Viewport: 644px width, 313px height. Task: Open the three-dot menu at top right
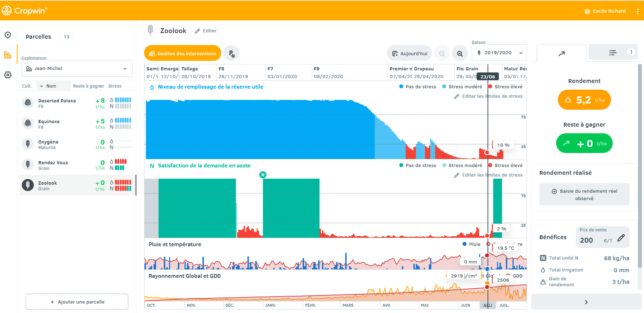pos(637,11)
